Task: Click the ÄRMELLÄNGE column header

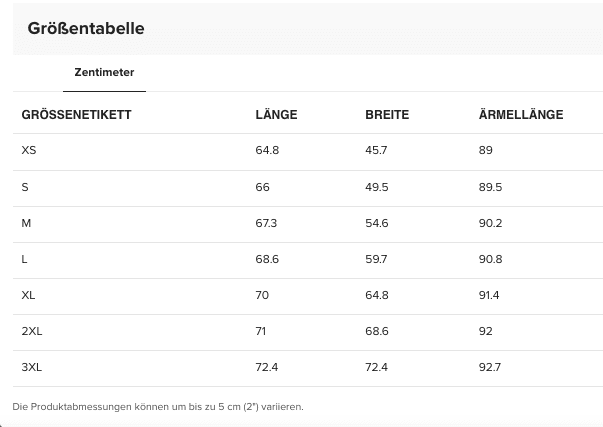Action: tap(521, 115)
